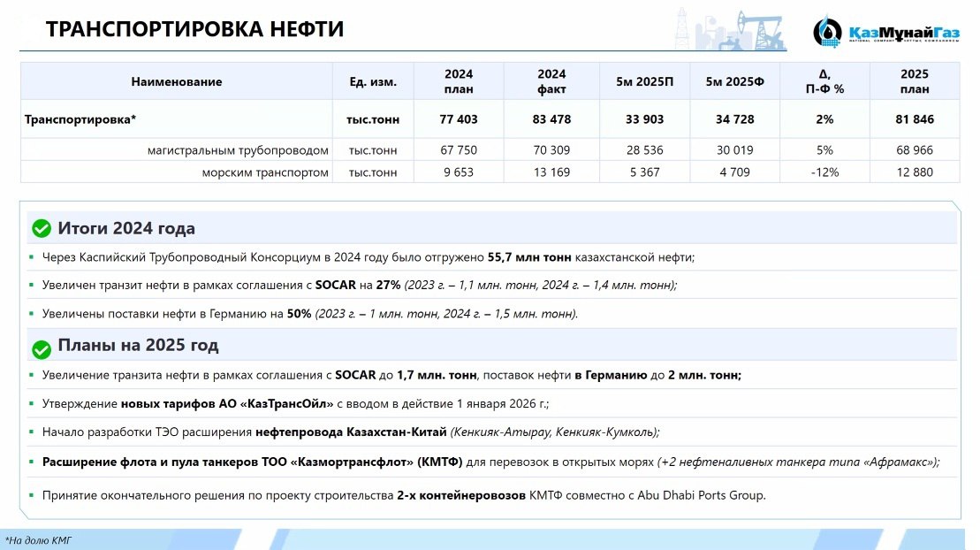Click the 5% delta cell

824,150
